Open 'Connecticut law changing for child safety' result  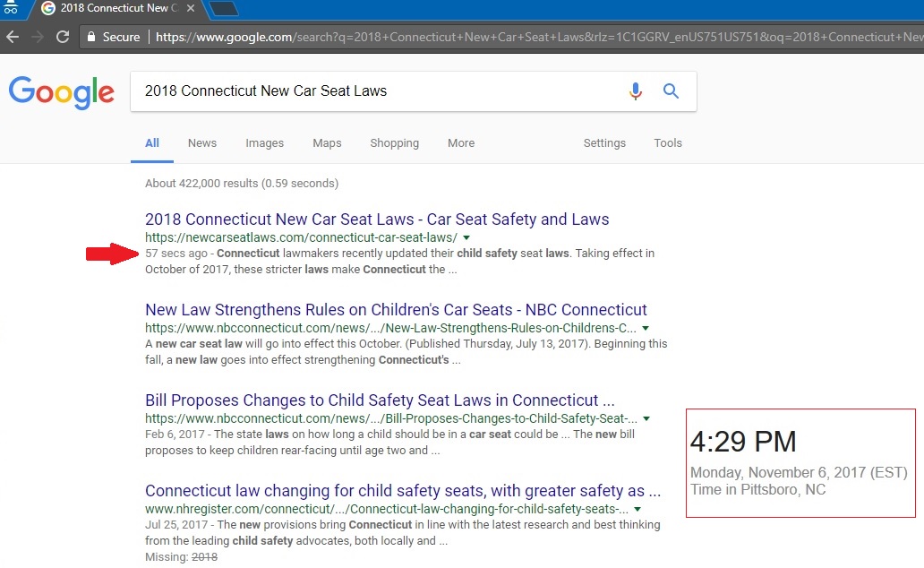click(x=403, y=491)
